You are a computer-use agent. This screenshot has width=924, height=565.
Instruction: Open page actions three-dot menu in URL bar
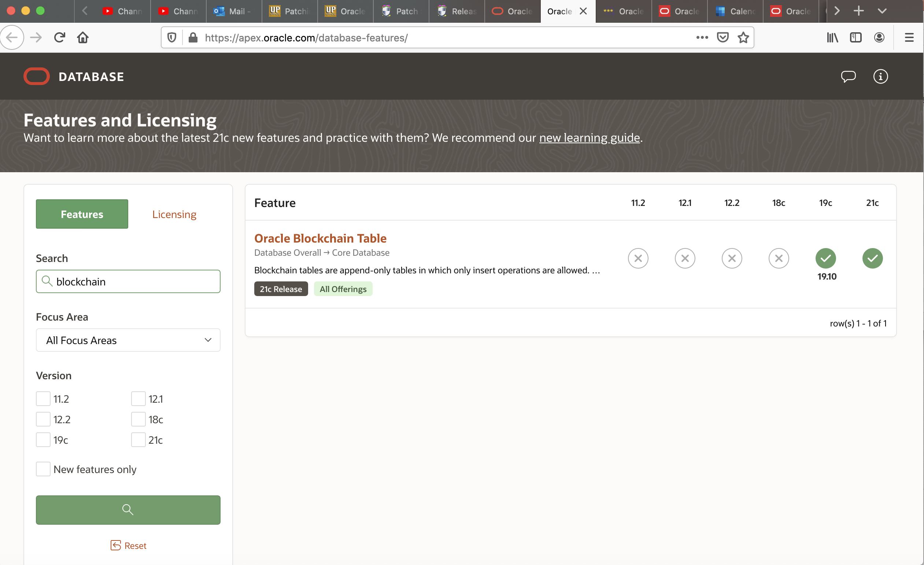702,37
